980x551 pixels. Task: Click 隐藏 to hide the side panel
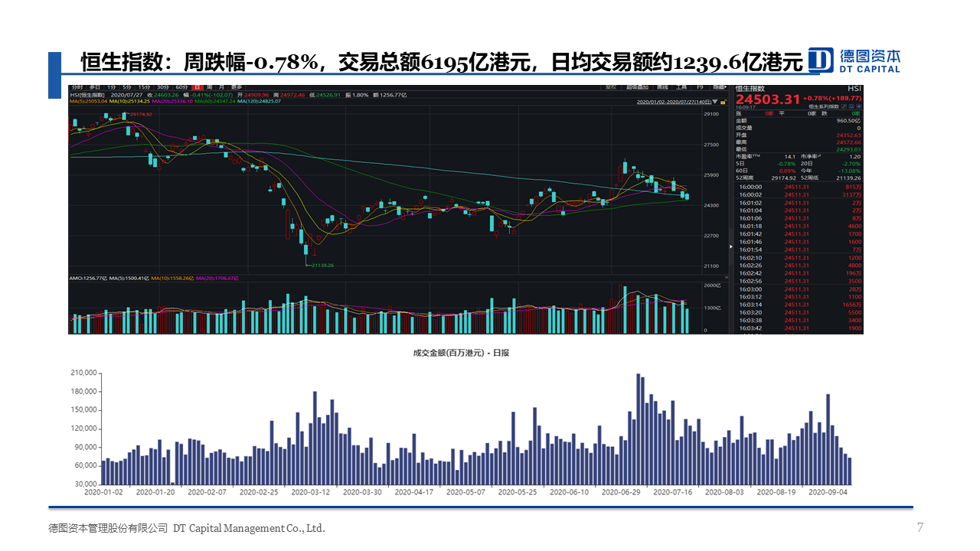720,87
